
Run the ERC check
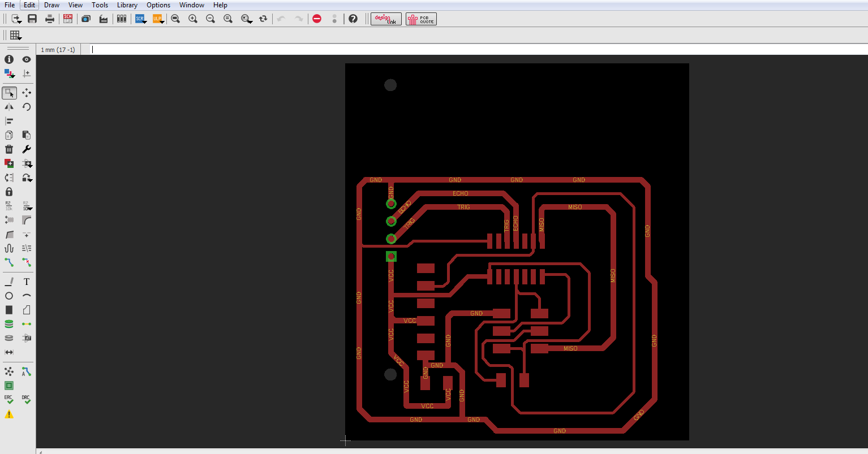(9, 400)
